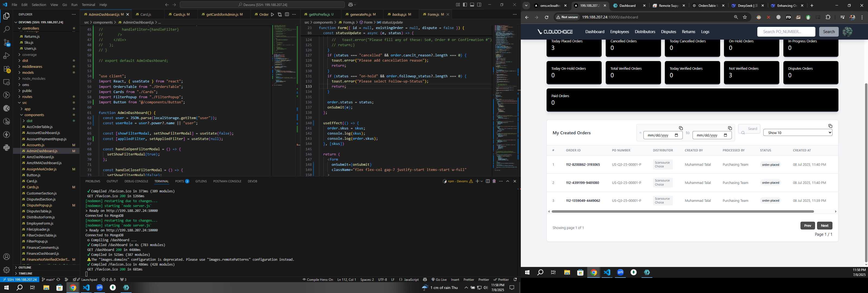The width and height of the screenshot is (868, 293).
Task: Open the FD extension in Chrome toolbar
Action: 788,17
